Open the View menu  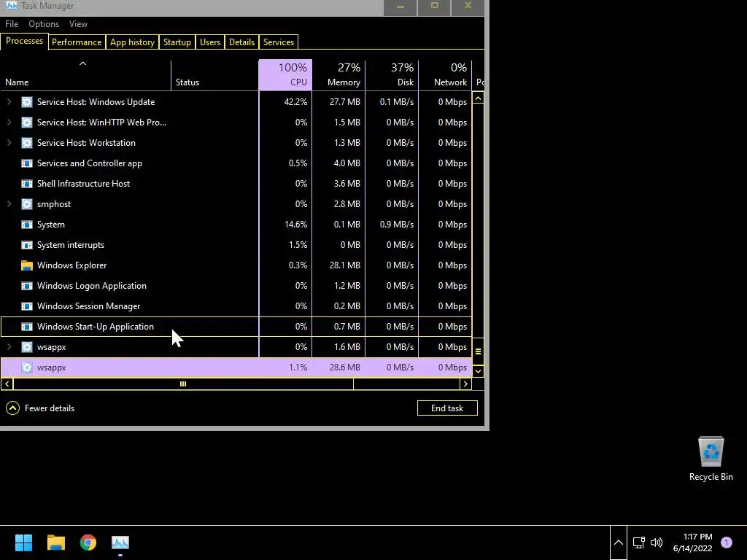click(x=78, y=24)
